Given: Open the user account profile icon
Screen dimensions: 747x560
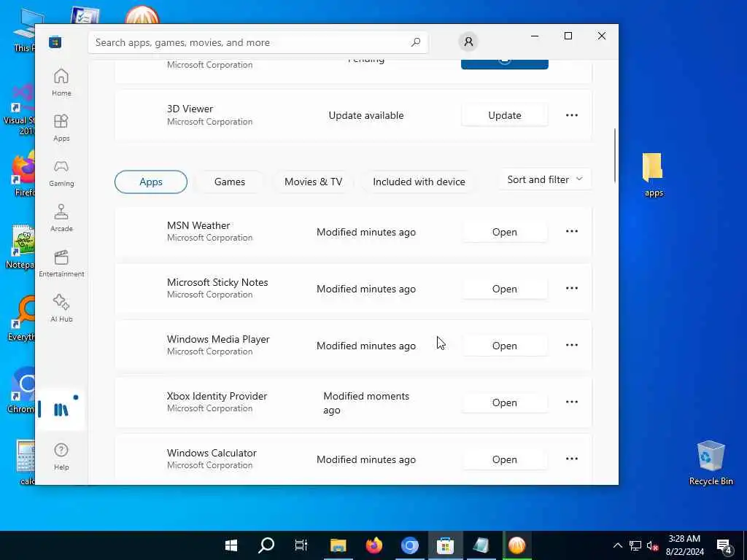Looking at the screenshot, I should coord(468,42).
